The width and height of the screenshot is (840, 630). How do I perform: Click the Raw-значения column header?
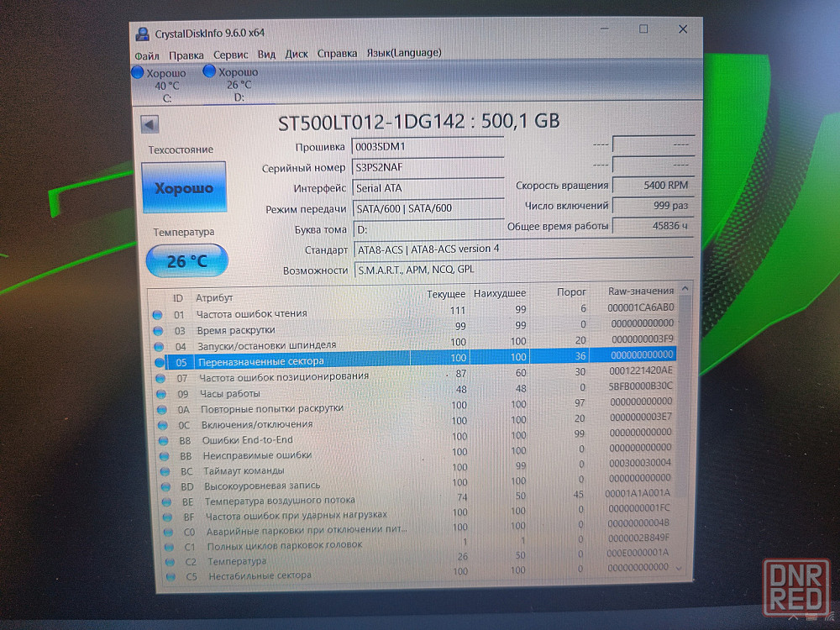click(x=641, y=291)
